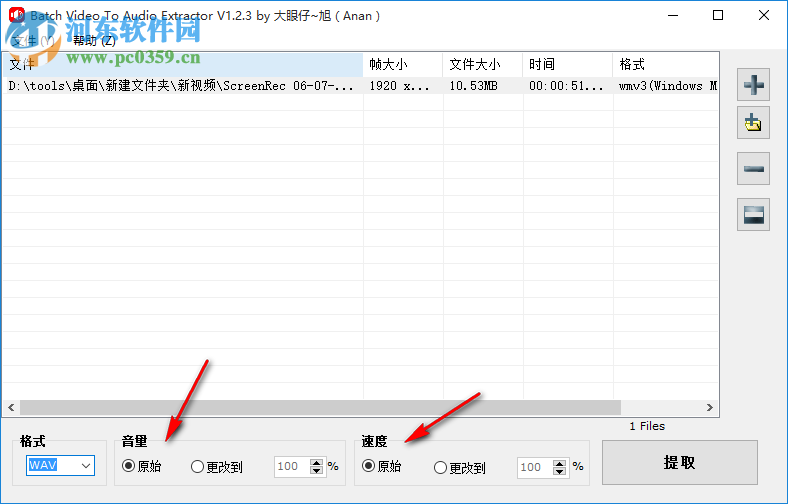Click the 提取 extract button

point(679,462)
